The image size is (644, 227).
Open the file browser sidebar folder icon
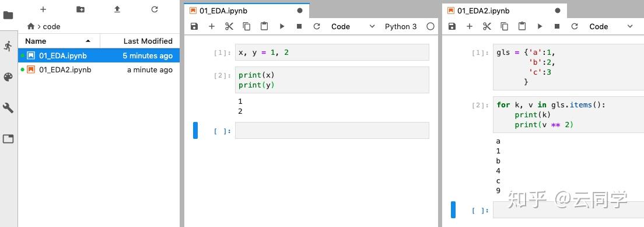point(8,16)
